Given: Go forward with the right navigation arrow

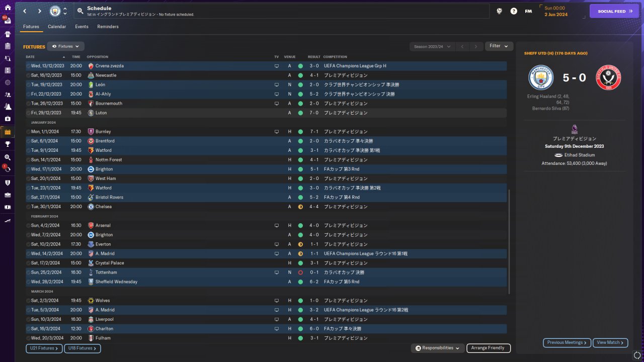Looking at the screenshot, I should (x=39, y=11).
